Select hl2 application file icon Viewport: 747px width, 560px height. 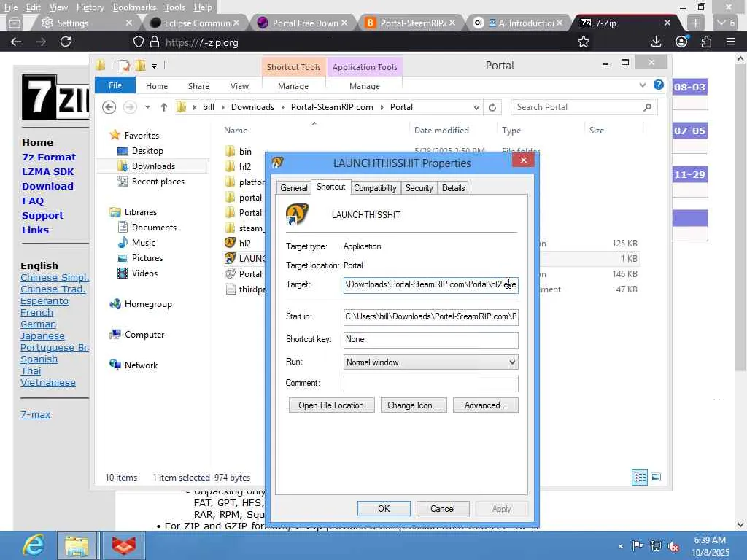230,242
